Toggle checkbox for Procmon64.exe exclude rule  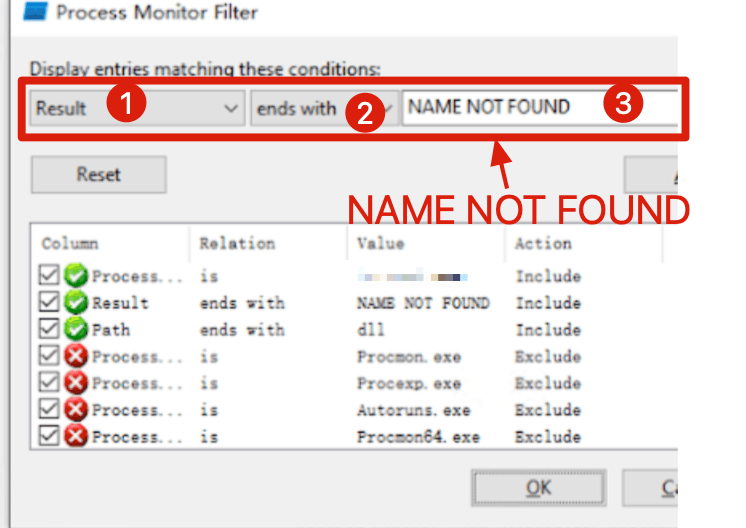click(49, 435)
